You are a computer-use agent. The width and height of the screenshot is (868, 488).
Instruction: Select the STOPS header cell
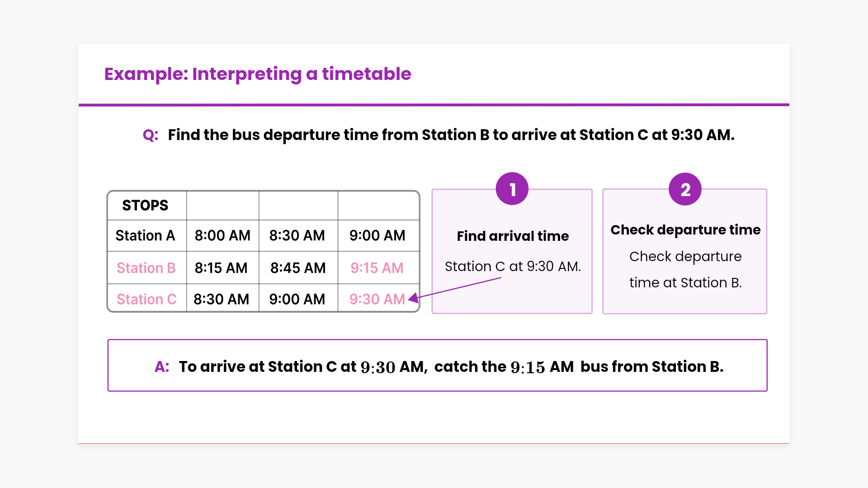click(145, 206)
